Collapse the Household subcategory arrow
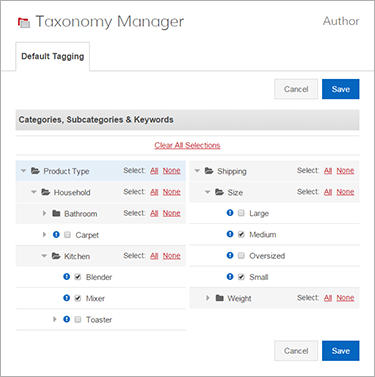Viewport: 375px width, 377px height. coord(34,192)
